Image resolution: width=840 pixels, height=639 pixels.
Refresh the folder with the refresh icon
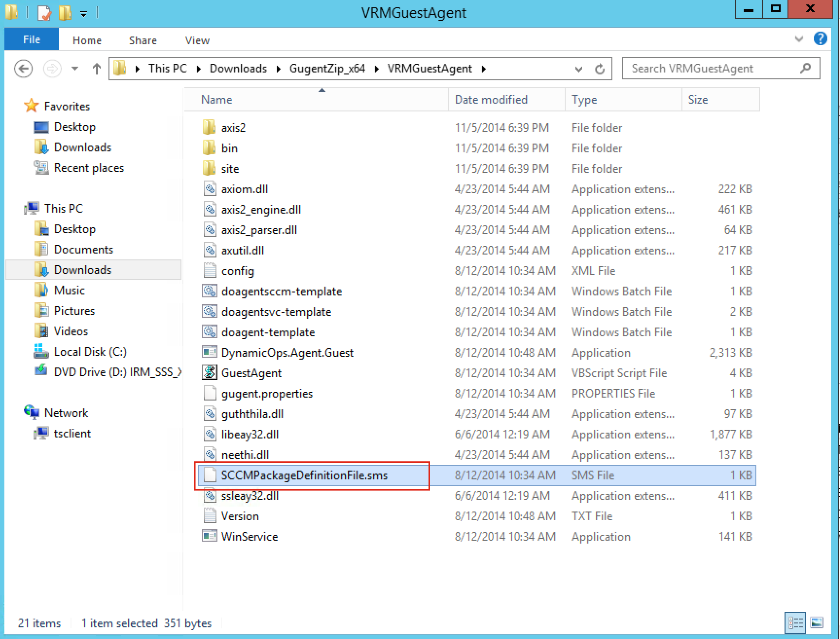click(600, 69)
